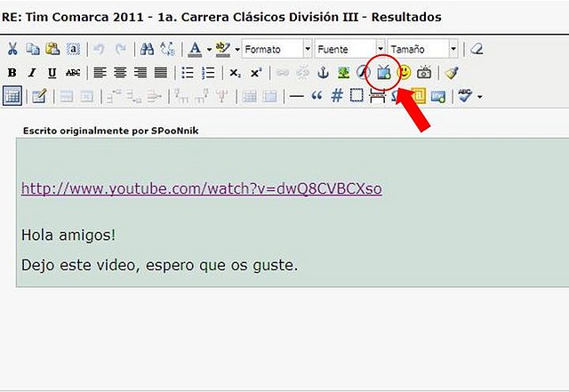Click the Redo arrow icon

pyautogui.click(x=120, y=49)
